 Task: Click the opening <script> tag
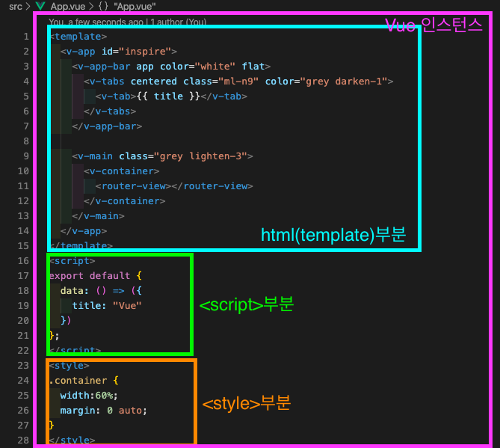(72, 261)
